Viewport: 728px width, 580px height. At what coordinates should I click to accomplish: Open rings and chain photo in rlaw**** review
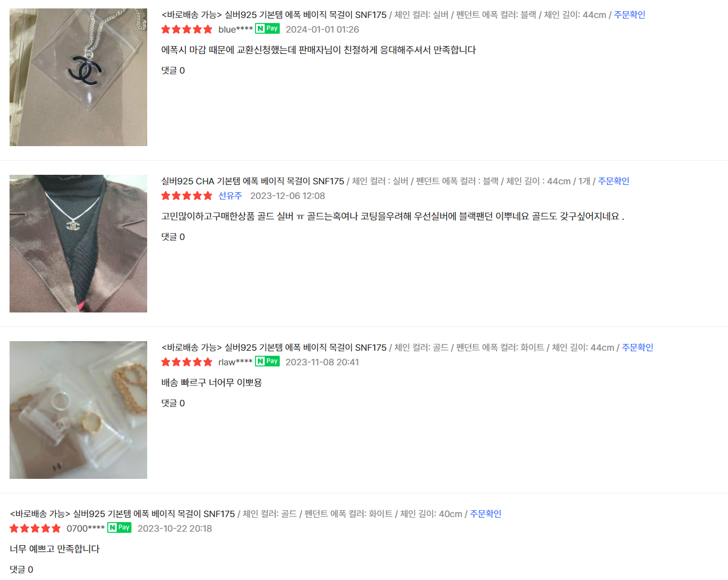[78, 410]
